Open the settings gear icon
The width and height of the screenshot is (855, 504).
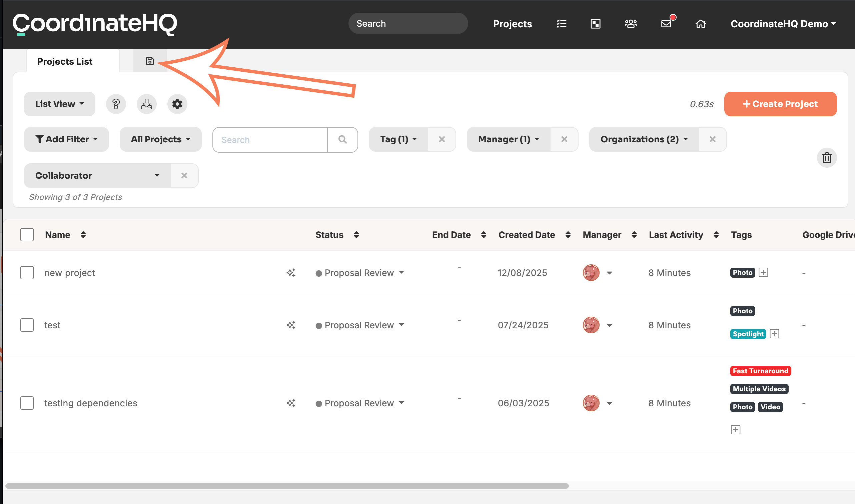(177, 104)
